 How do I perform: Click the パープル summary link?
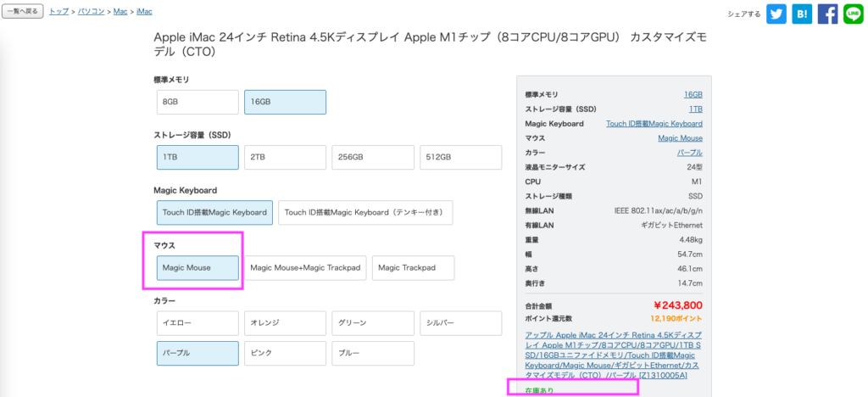point(690,152)
